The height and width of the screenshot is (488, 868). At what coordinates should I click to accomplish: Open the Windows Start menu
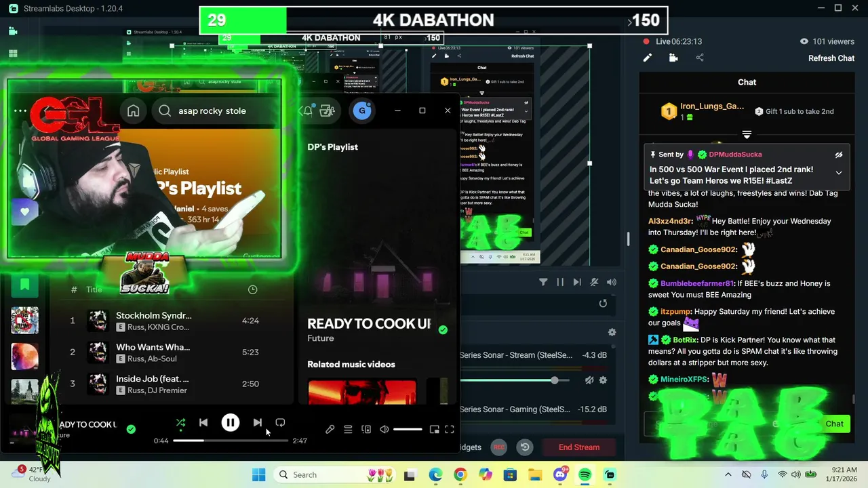pos(258,474)
